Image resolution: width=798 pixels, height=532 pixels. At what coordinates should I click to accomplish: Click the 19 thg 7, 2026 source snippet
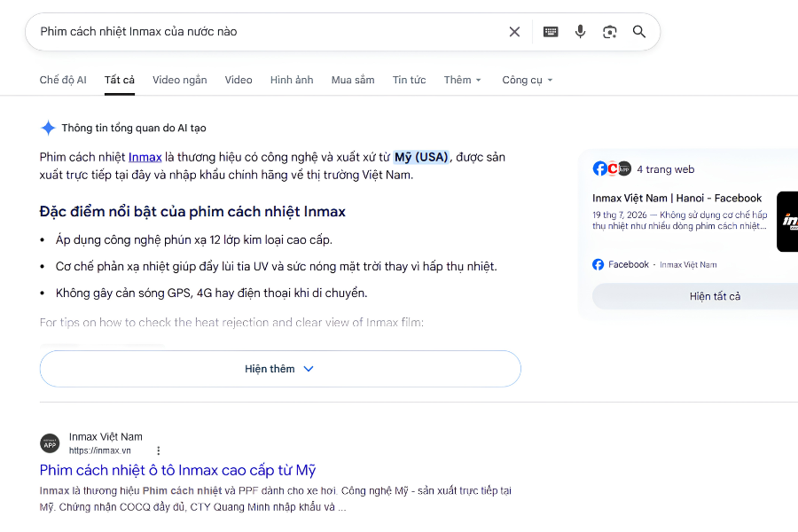coord(680,221)
